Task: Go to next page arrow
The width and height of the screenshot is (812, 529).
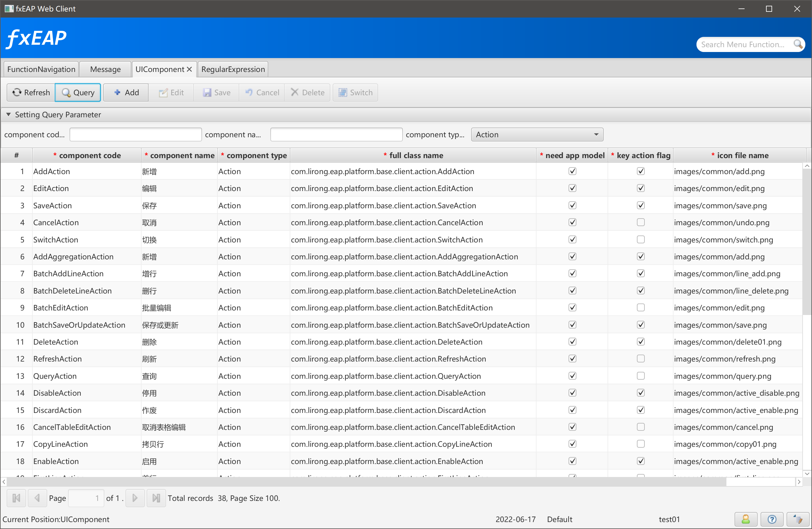Action: point(135,498)
